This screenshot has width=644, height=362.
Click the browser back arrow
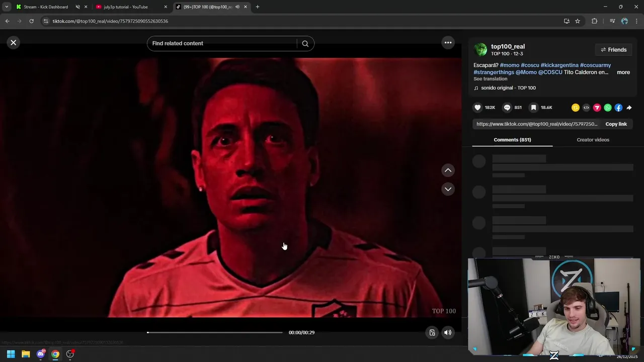pos(7,21)
